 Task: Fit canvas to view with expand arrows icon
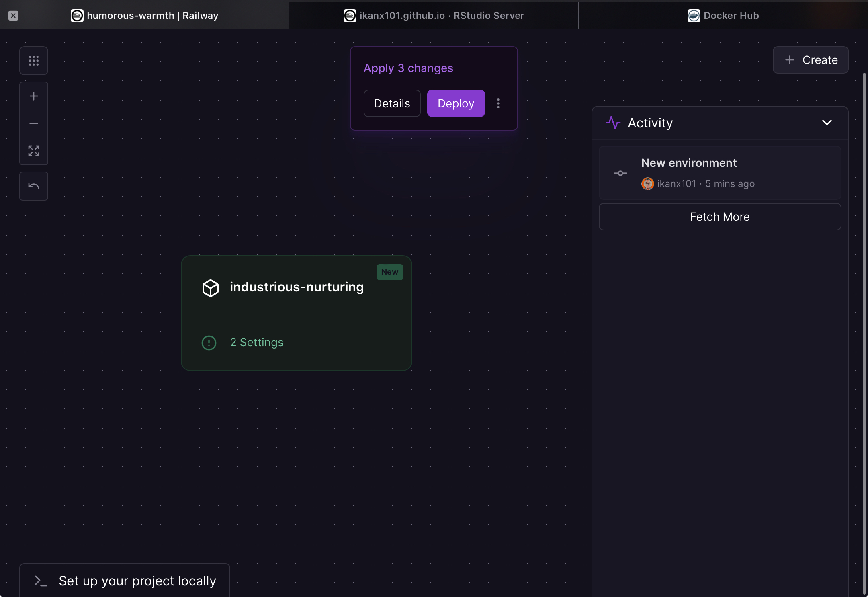pyautogui.click(x=34, y=151)
